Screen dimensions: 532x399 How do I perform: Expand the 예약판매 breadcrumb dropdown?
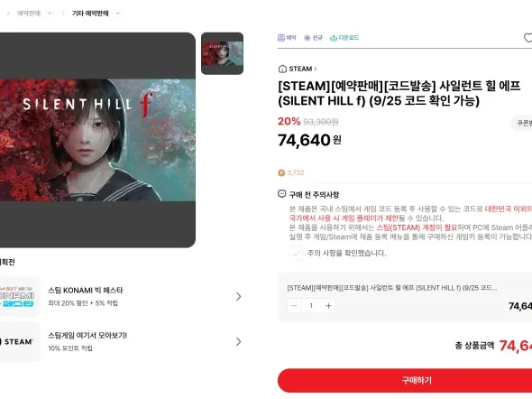(50, 14)
